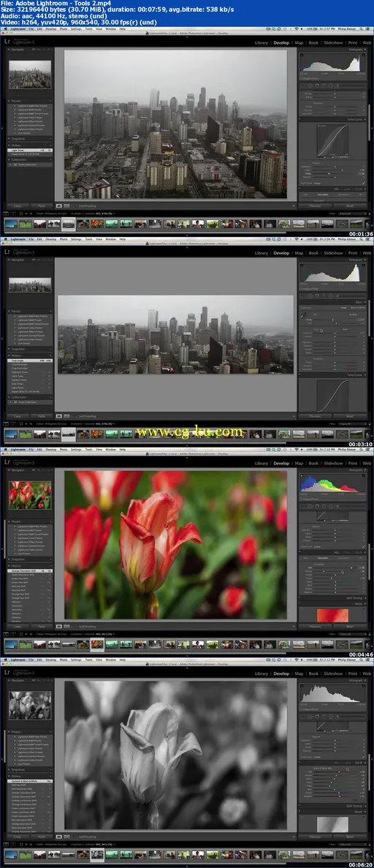Toggle highlight clipping triangle in red tulip histogram
This screenshot has height=868, width=374.
click(363, 476)
